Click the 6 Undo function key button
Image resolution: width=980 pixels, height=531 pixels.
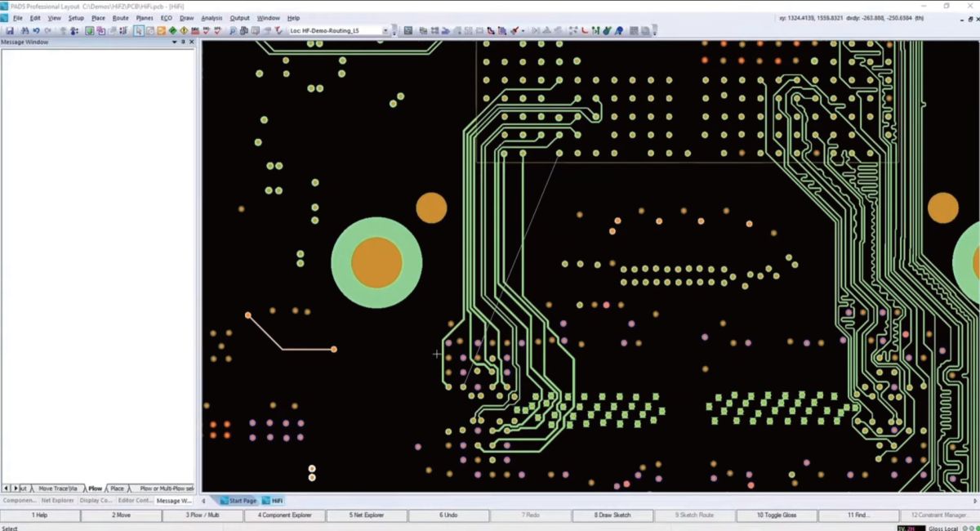coord(448,515)
